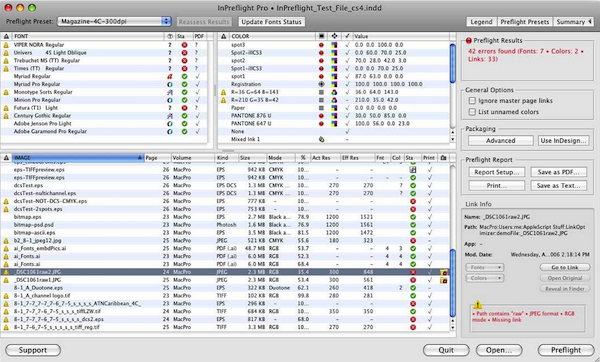Image resolution: width=600 pixels, height=362 pixels.
Task: Select the ai_Fonts_embdPics.ai row
Action: tap(226, 248)
